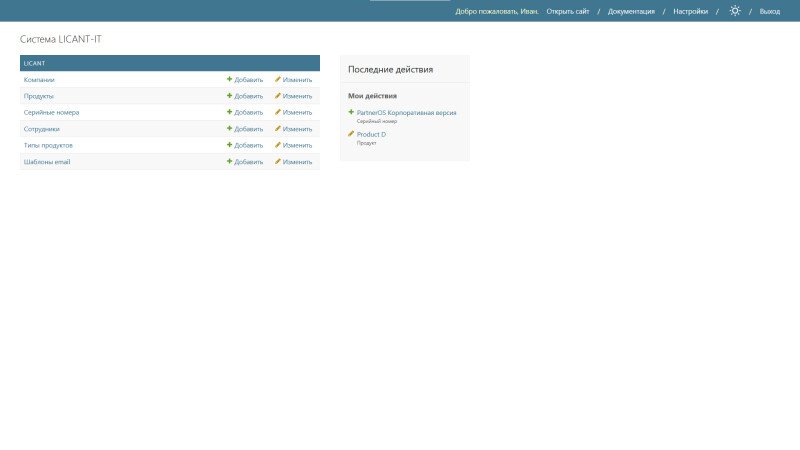Click the pencil icon for Компании row
800x450 pixels.
(278, 79)
